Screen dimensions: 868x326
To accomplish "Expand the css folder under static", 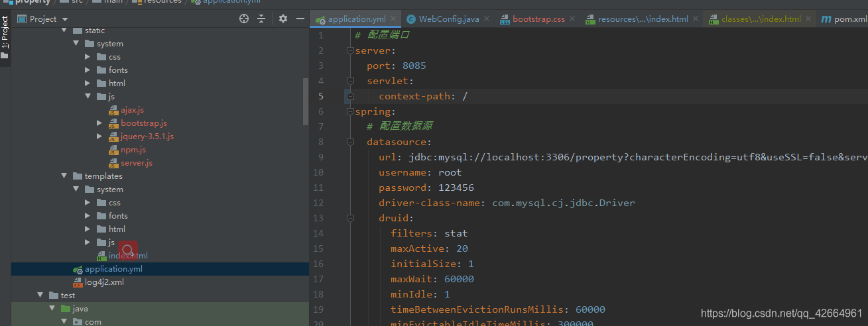I will [88, 57].
